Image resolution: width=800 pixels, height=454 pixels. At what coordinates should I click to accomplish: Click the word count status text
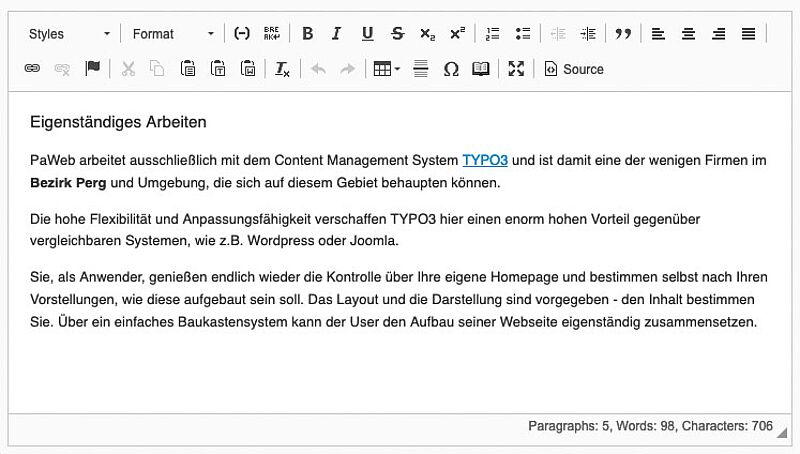tap(651, 426)
